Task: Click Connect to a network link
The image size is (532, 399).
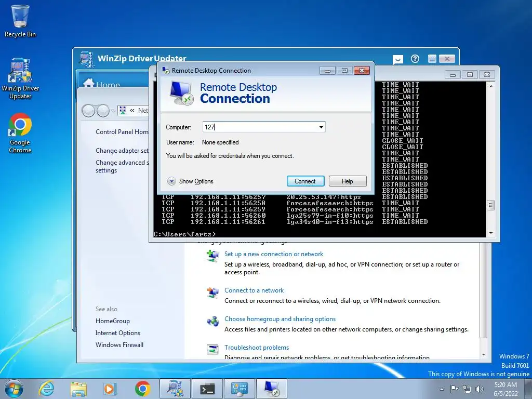Action: tap(254, 290)
